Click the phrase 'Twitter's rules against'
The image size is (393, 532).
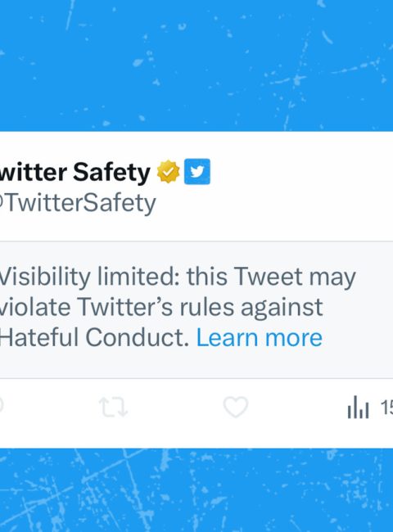coord(200,307)
